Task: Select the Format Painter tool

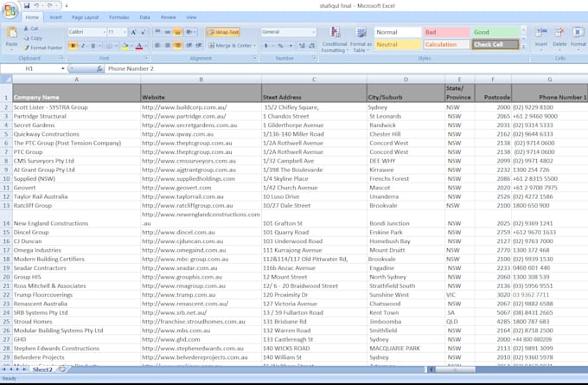Action: point(42,48)
